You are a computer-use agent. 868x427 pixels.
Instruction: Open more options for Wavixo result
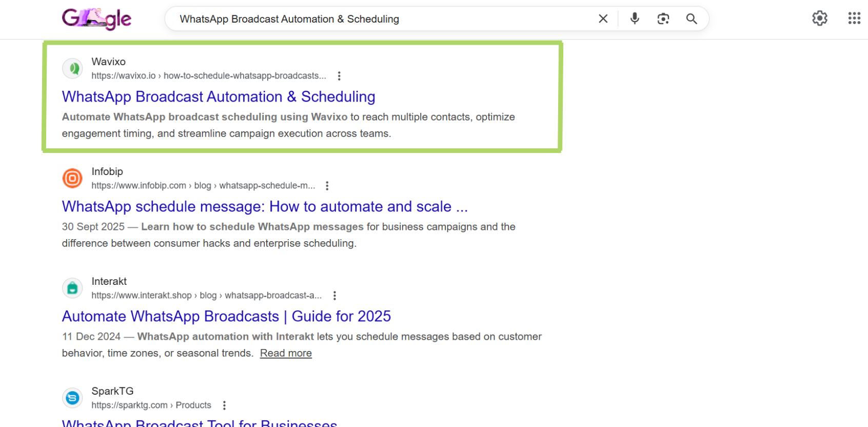[339, 76]
